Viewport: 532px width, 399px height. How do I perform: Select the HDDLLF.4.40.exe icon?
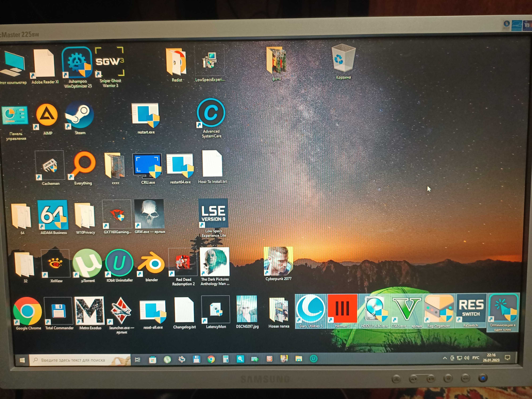(374, 311)
